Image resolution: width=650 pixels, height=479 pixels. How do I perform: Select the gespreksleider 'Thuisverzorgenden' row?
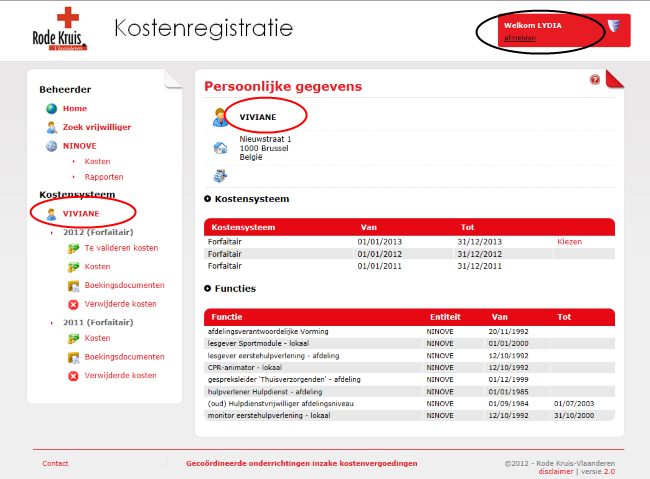point(409,379)
